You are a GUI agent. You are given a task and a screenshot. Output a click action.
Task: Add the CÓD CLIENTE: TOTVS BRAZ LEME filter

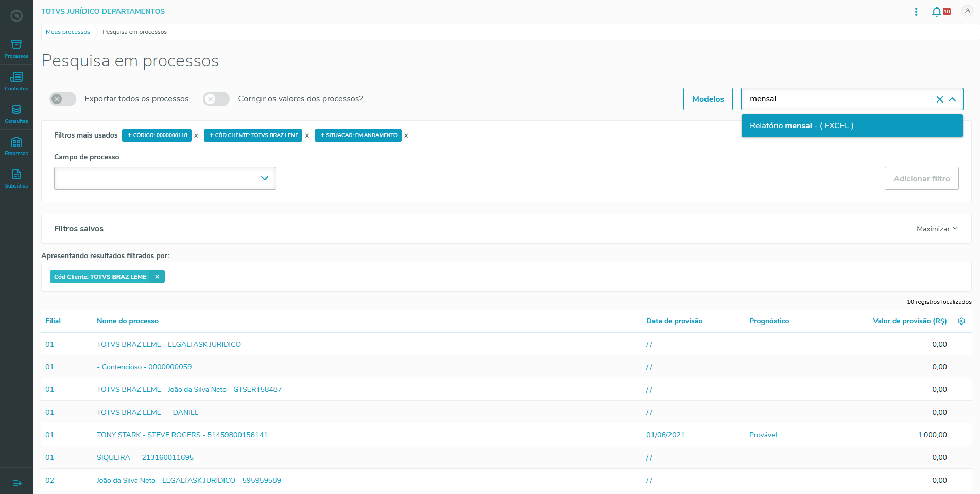point(253,135)
